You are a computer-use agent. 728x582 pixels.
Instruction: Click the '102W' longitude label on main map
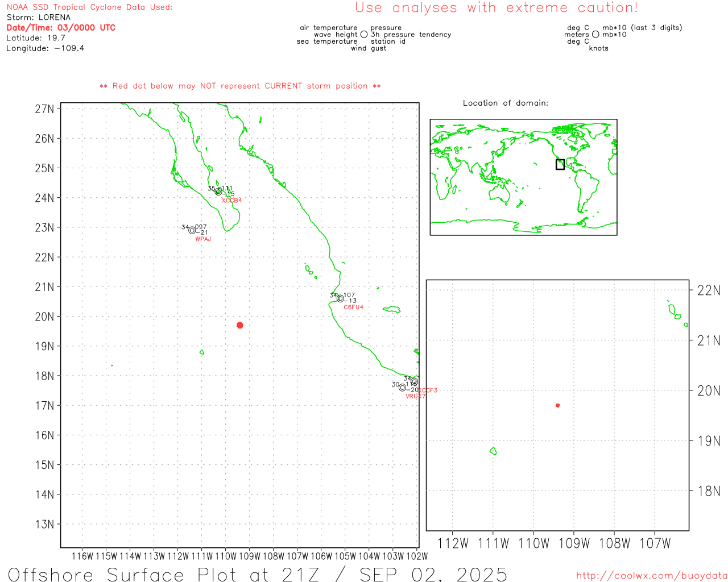click(417, 556)
